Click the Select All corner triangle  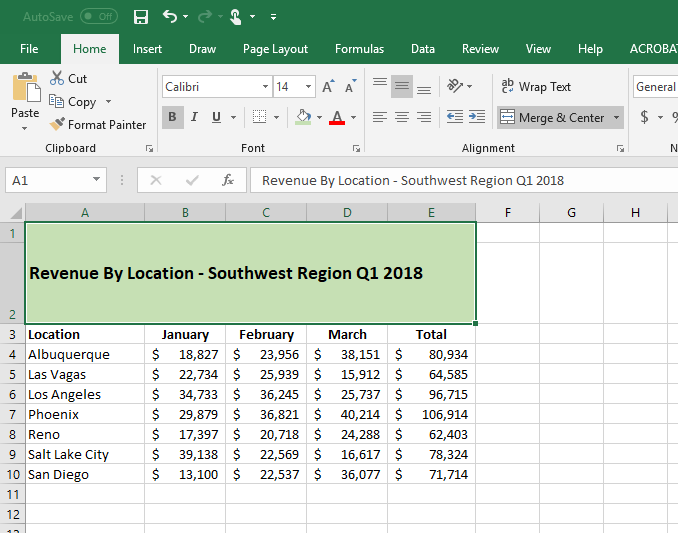click(x=15, y=213)
